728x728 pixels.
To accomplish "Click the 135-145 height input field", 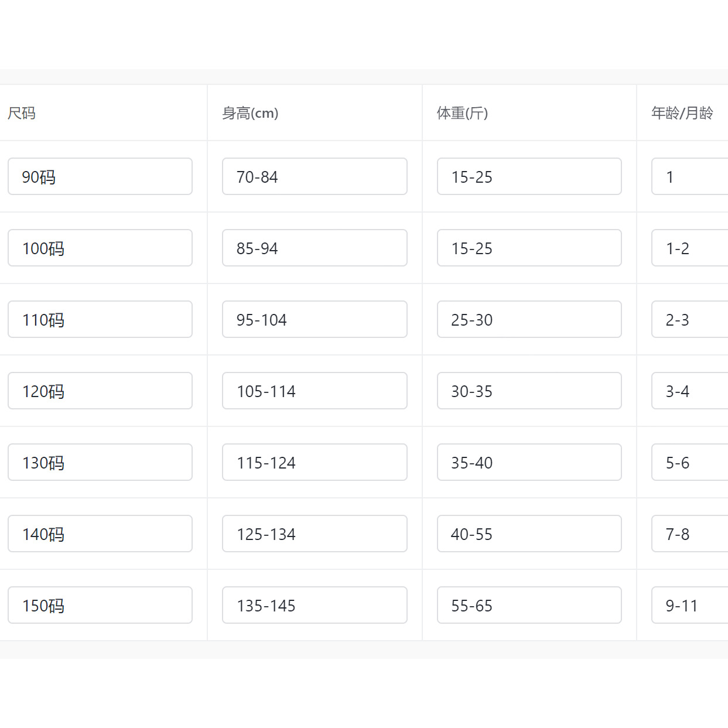I will (x=315, y=605).
